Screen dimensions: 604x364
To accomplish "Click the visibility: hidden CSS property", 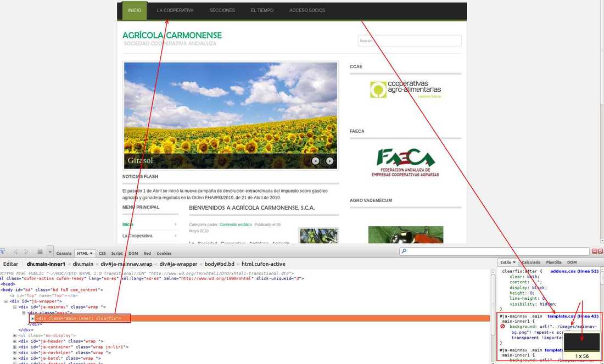I will pyautogui.click(x=533, y=304).
